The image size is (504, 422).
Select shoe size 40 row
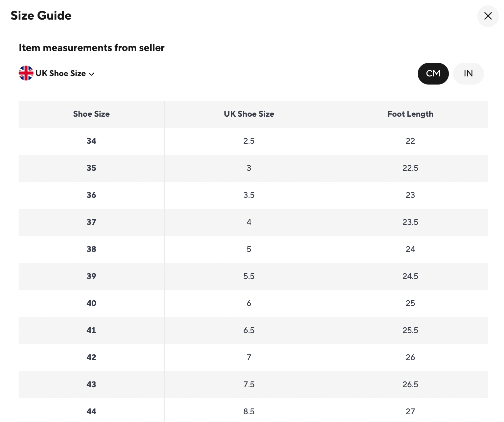point(91,303)
